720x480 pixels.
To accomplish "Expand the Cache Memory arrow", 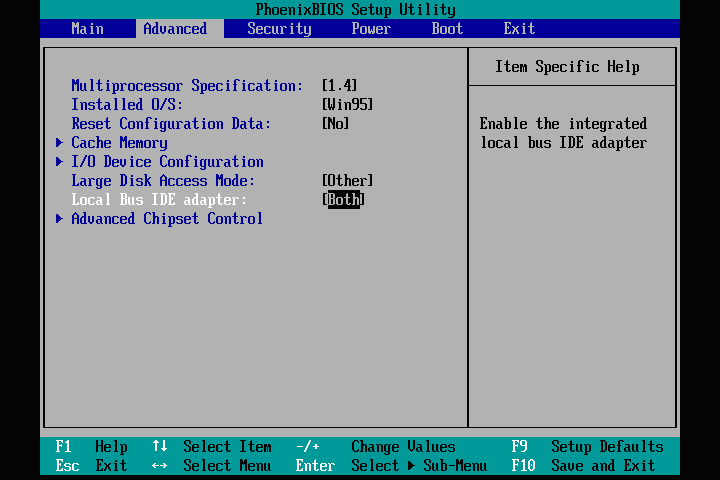I will [59, 143].
